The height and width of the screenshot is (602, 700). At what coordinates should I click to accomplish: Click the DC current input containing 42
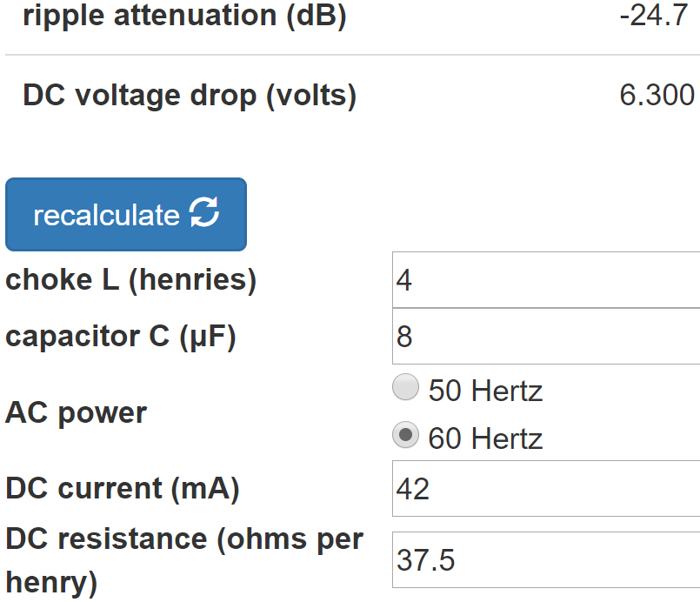pos(546,489)
